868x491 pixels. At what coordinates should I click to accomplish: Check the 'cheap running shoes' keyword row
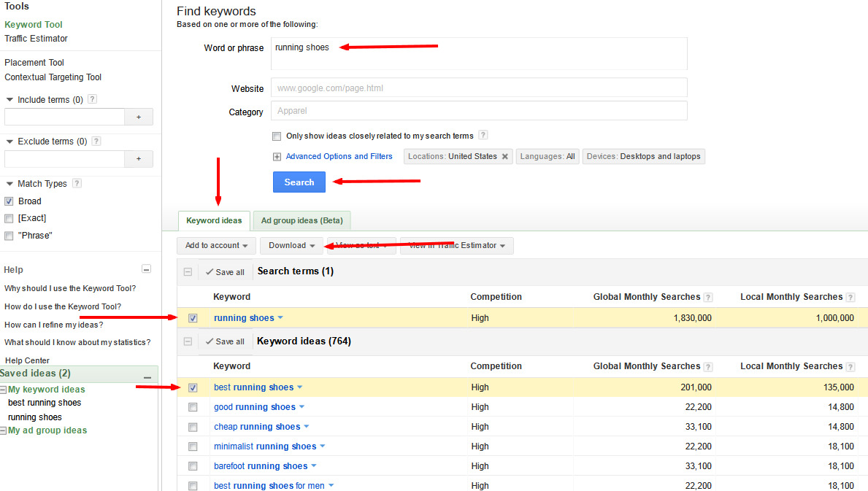pos(193,427)
